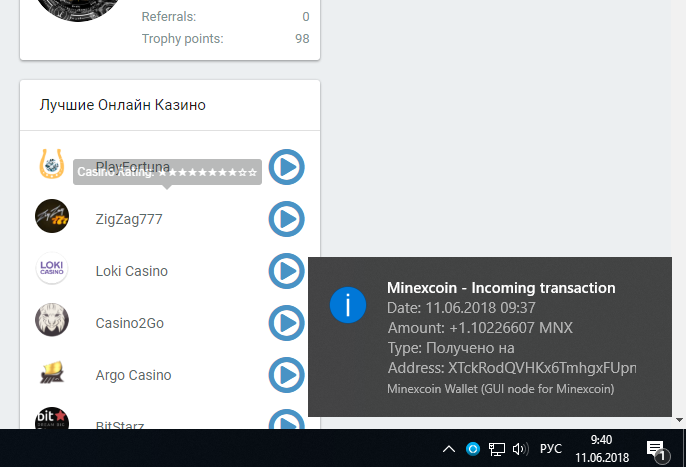Show hidden system tray icons
The image size is (686, 467).
(449, 449)
